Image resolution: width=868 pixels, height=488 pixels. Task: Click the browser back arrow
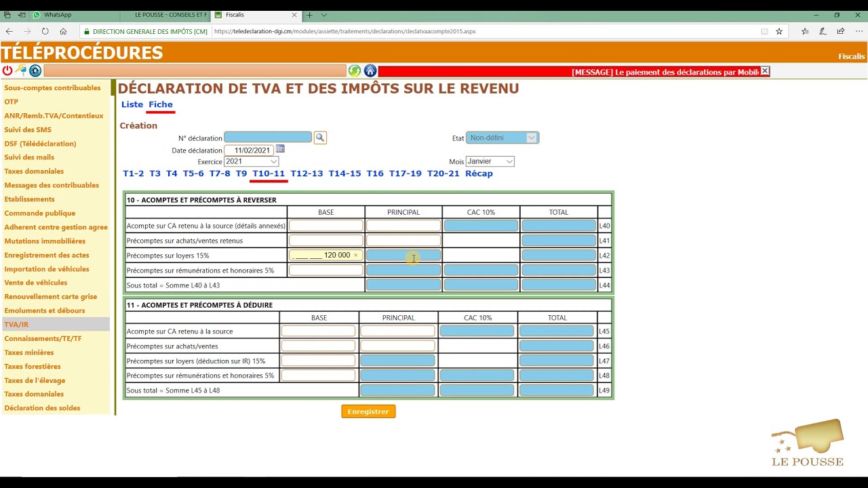[9, 31]
